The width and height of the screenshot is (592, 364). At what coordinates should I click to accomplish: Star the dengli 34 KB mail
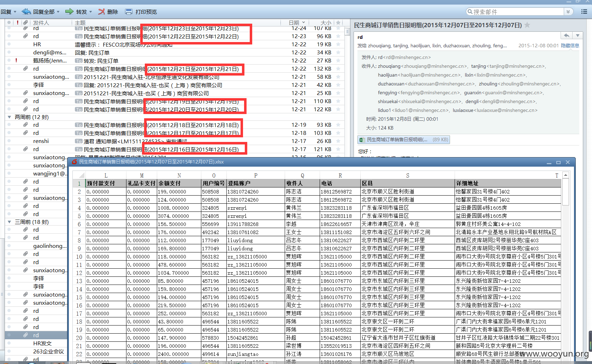338,53
